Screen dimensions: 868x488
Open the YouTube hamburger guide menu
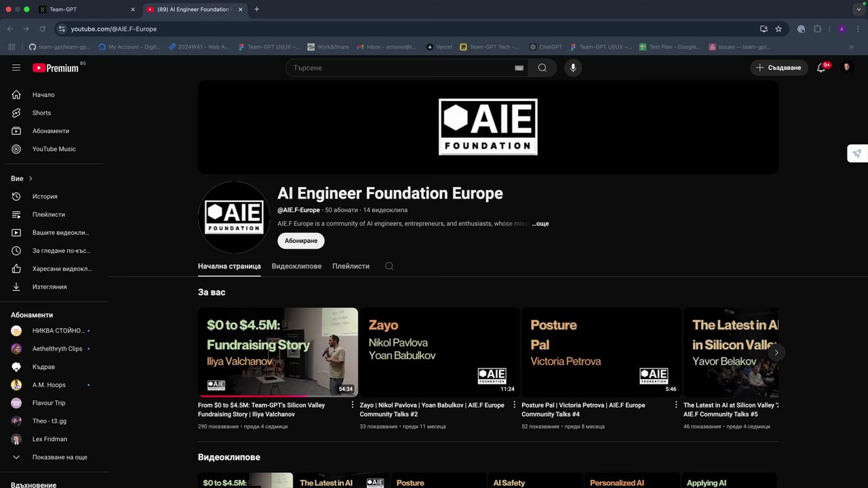16,68
